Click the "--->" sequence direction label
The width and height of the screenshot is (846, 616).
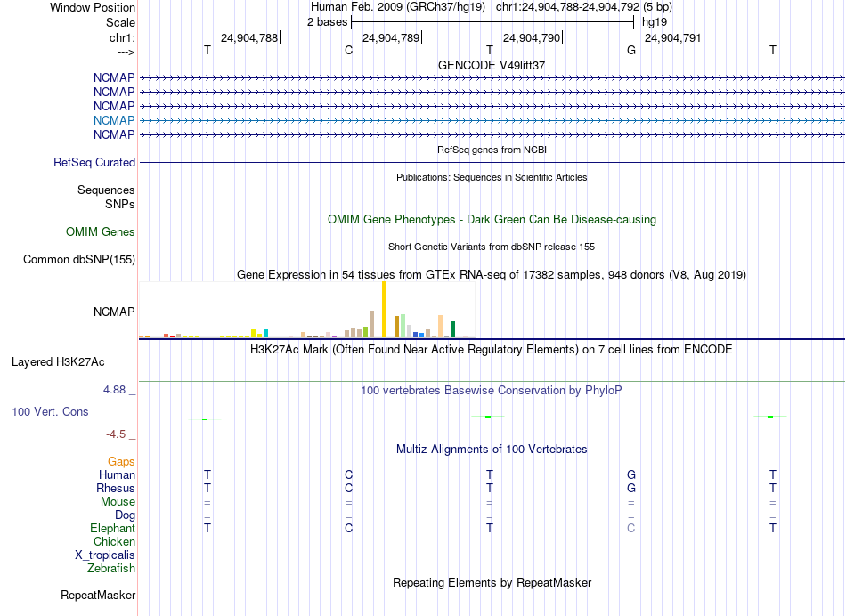pos(126,52)
